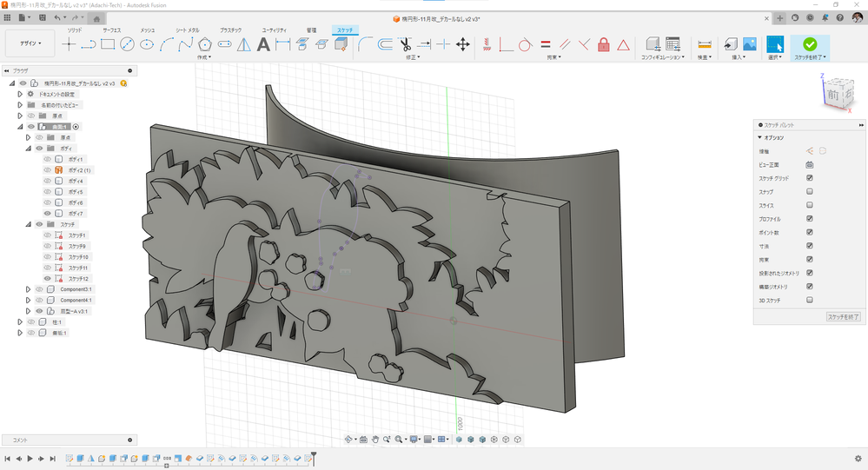
Task: Select the Text tool letter A
Action: coord(263,45)
